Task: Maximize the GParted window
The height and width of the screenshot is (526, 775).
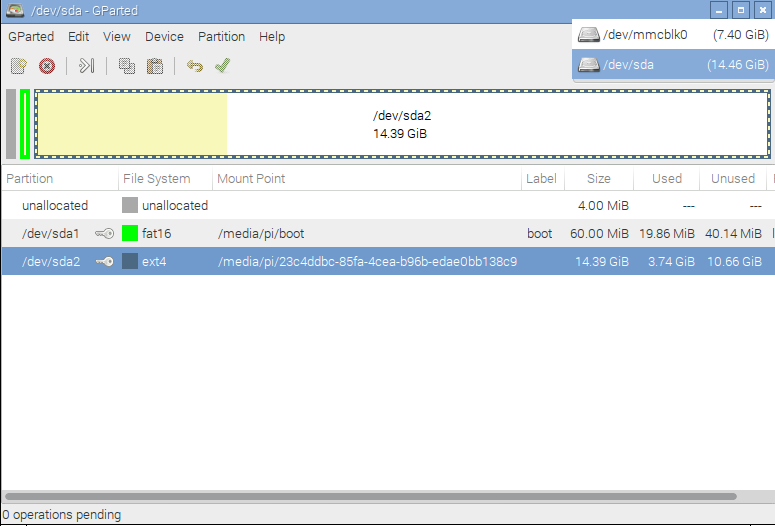Action: [x=741, y=10]
